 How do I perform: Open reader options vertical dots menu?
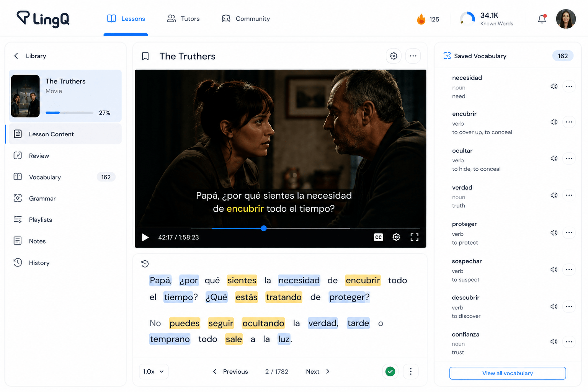(411, 371)
